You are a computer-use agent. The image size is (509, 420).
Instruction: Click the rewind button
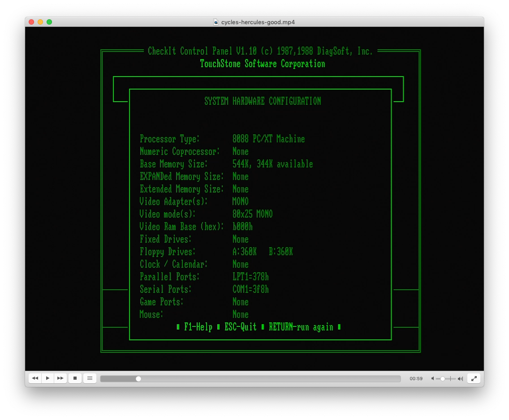tap(35, 378)
